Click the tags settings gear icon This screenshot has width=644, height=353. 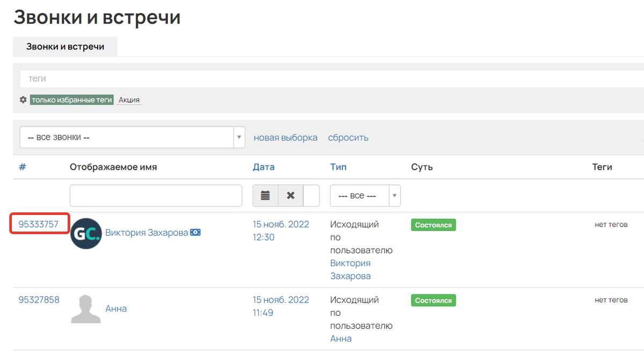(23, 100)
